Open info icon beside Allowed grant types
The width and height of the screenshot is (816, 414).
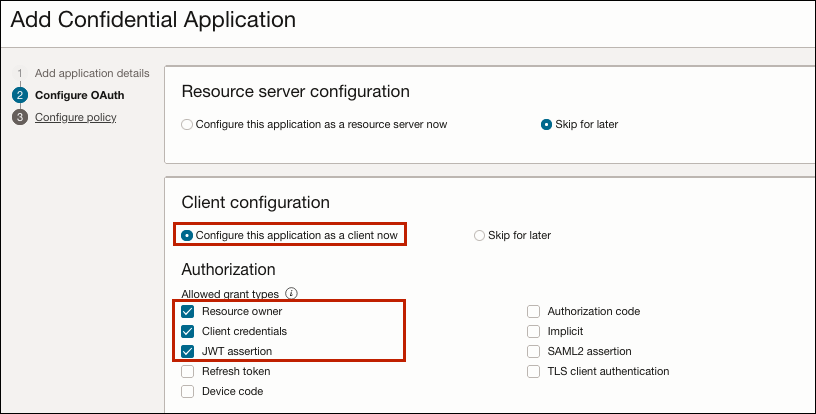point(292,293)
